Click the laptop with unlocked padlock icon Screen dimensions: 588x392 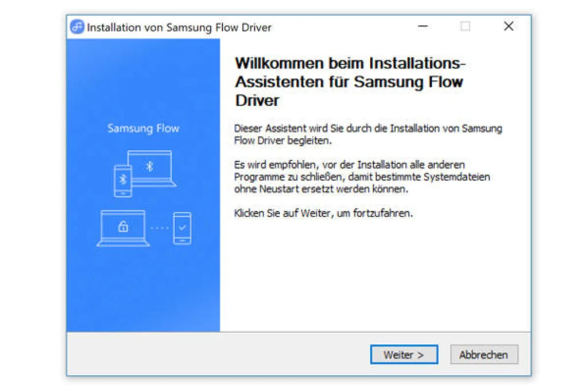coord(123,228)
